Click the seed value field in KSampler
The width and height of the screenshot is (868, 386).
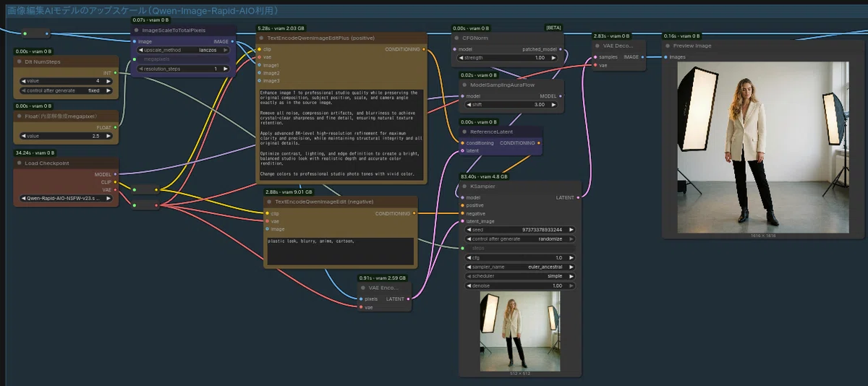point(520,230)
